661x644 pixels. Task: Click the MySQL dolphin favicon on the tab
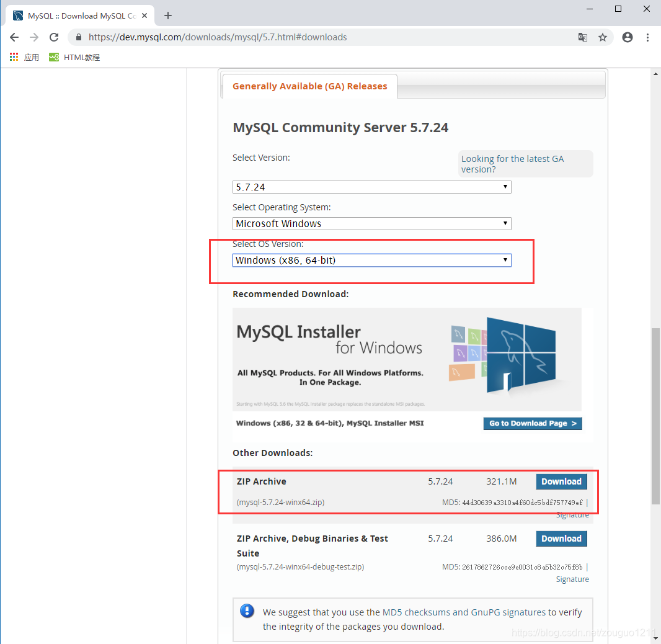tap(18, 16)
